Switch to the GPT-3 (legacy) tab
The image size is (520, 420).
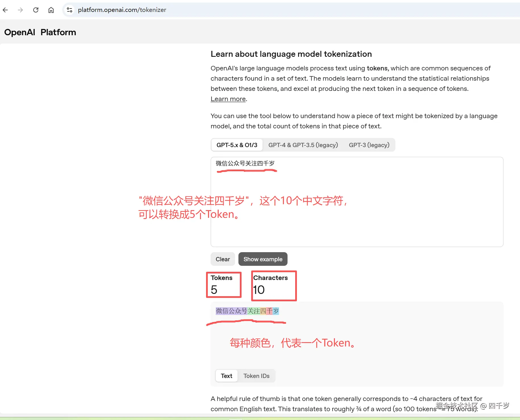click(x=369, y=145)
